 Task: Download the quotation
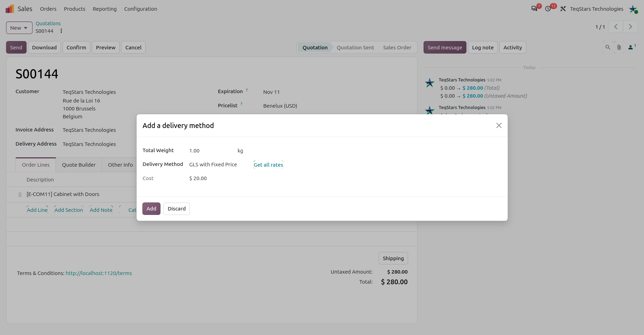pos(44,48)
